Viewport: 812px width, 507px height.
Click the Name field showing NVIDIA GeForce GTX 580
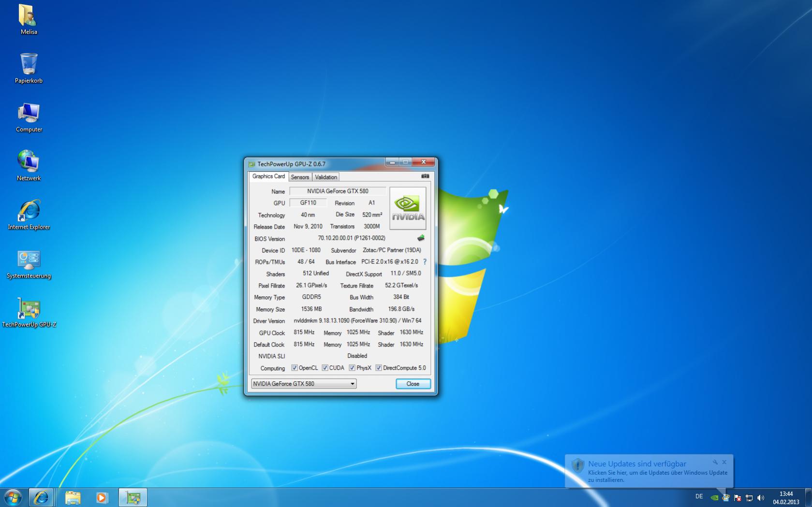(x=338, y=191)
